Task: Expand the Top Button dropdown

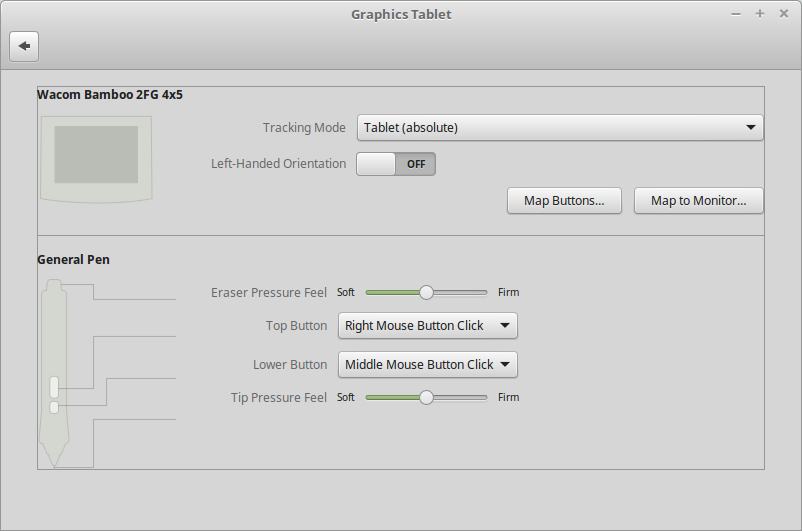Action: (x=428, y=326)
